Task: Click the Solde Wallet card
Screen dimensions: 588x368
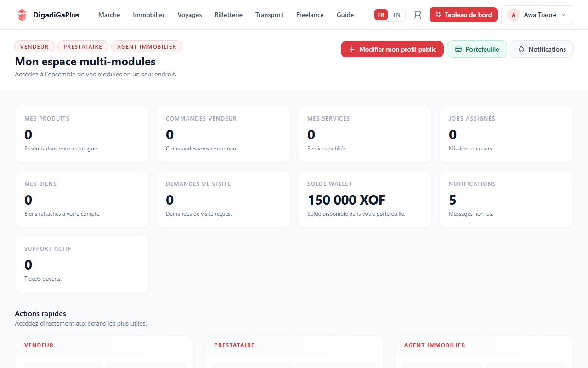Action: [x=365, y=199]
